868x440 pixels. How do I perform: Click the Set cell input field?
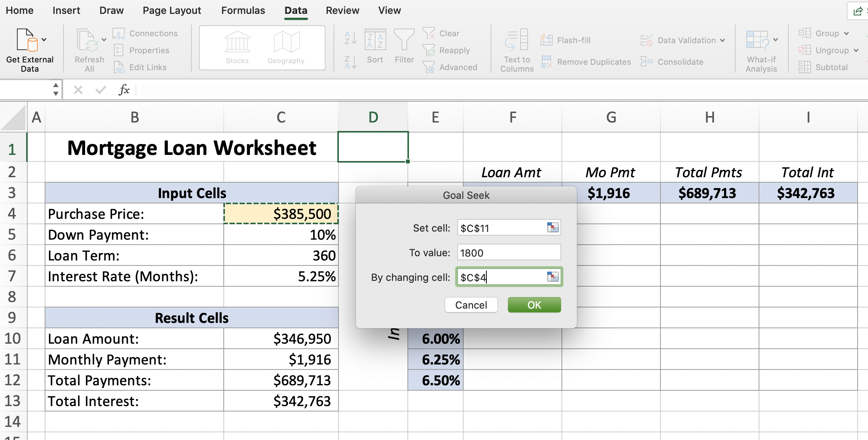(509, 228)
